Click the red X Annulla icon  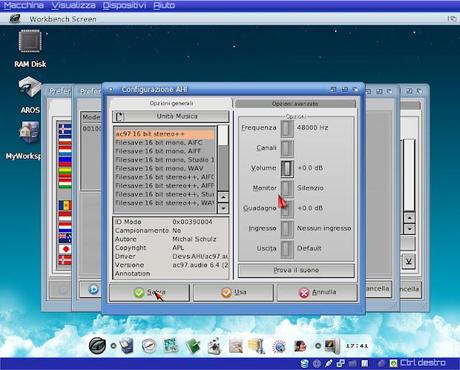coord(304,293)
